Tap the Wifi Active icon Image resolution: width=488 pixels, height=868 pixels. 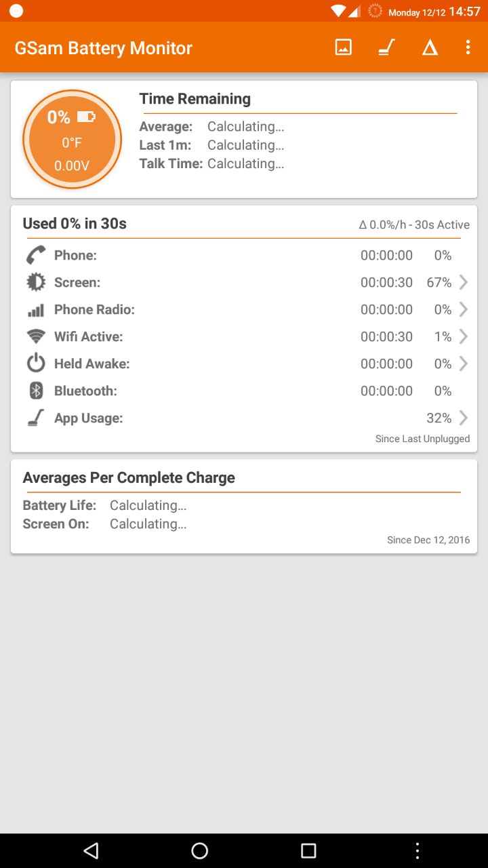pos(36,336)
